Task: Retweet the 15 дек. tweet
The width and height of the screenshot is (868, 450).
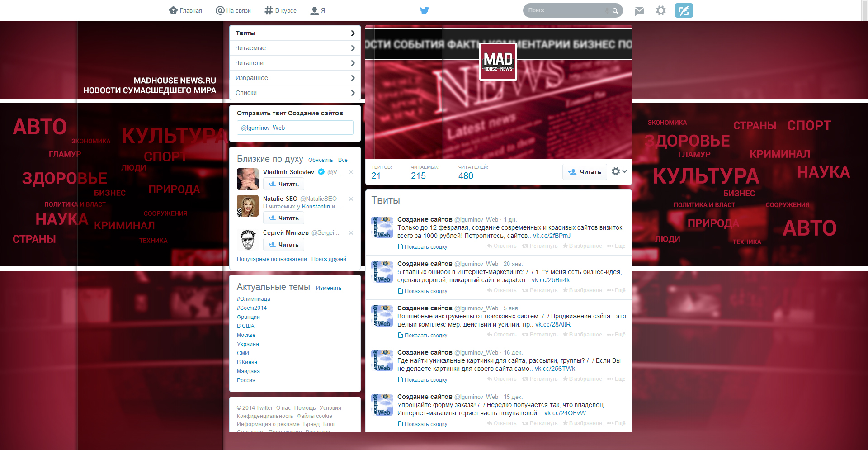Action: pyautogui.click(x=540, y=423)
